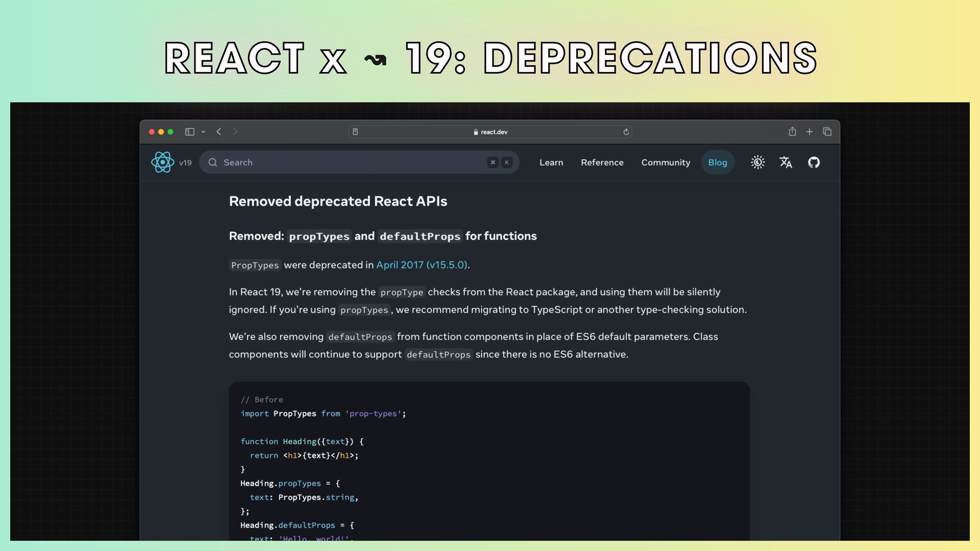Open the Community navigation item
980x551 pixels.
[666, 162]
